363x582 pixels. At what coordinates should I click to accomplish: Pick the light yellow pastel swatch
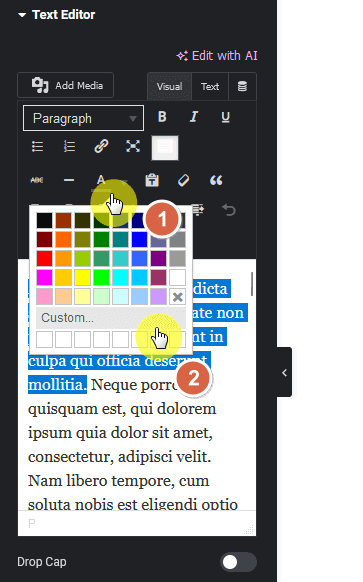[x=82, y=297]
